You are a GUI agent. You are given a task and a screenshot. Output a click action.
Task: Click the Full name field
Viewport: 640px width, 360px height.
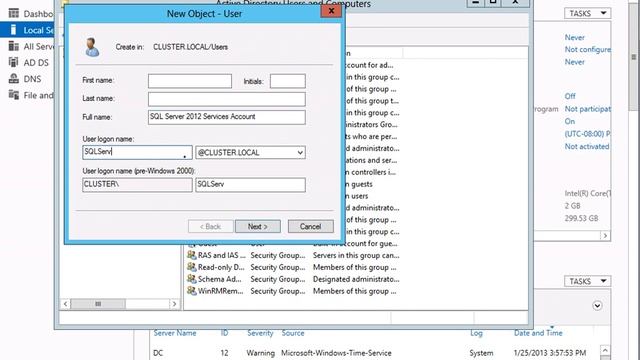pyautogui.click(x=227, y=117)
